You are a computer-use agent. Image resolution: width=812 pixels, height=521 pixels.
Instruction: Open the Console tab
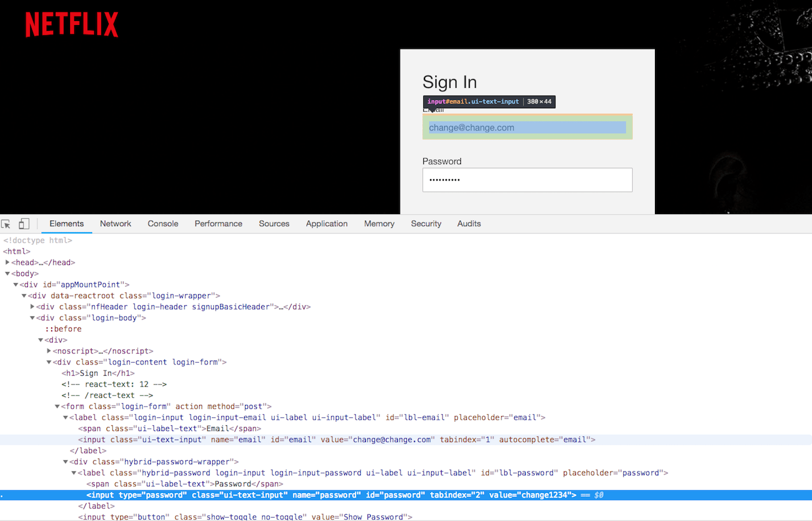pyautogui.click(x=163, y=224)
